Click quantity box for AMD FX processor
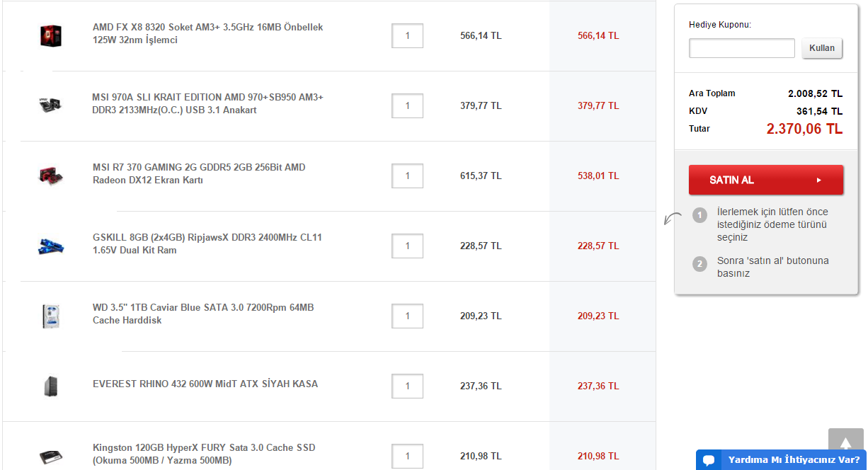The width and height of the screenshot is (868, 470). tap(407, 35)
